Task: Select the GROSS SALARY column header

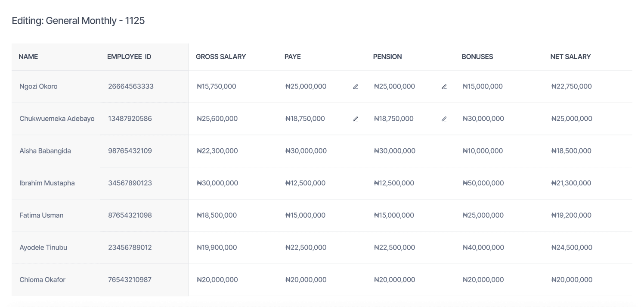Action: pos(221,56)
